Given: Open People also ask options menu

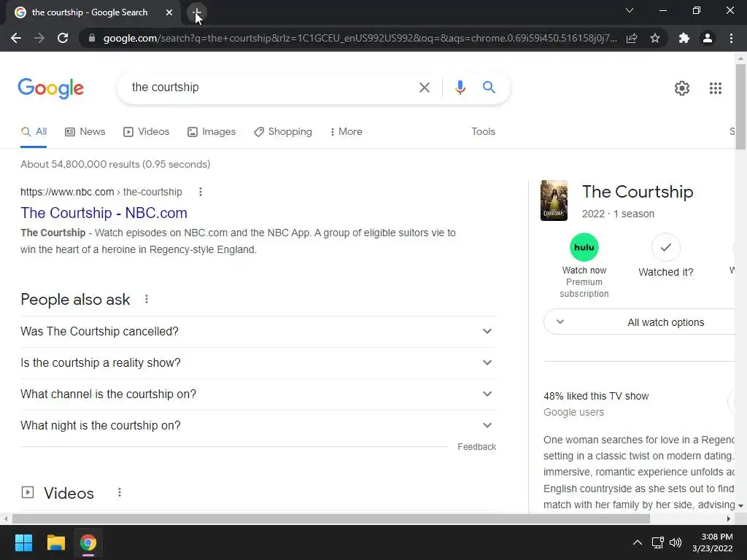Looking at the screenshot, I should (147, 299).
